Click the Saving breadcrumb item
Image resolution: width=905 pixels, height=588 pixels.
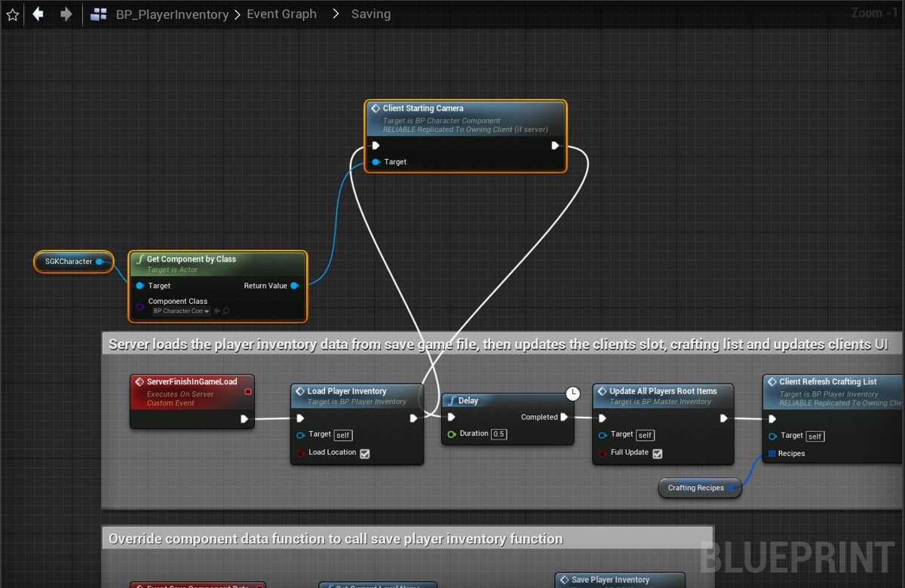click(x=370, y=14)
